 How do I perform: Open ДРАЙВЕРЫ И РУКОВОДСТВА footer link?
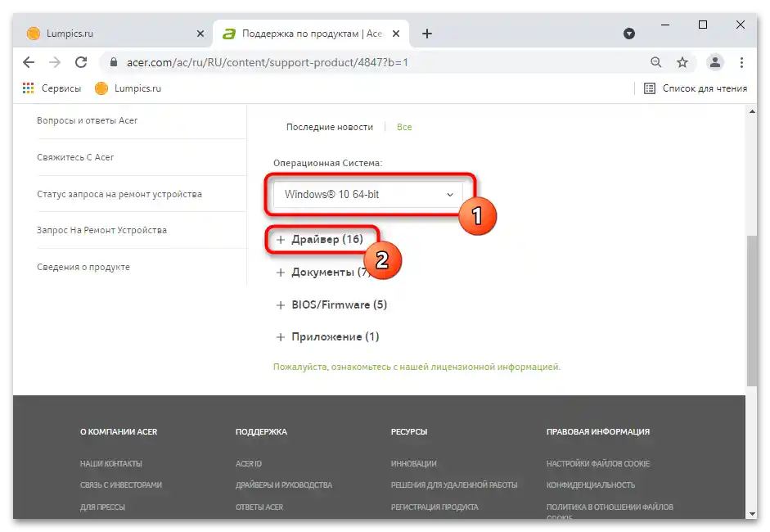pyautogui.click(x=284, y=485)
